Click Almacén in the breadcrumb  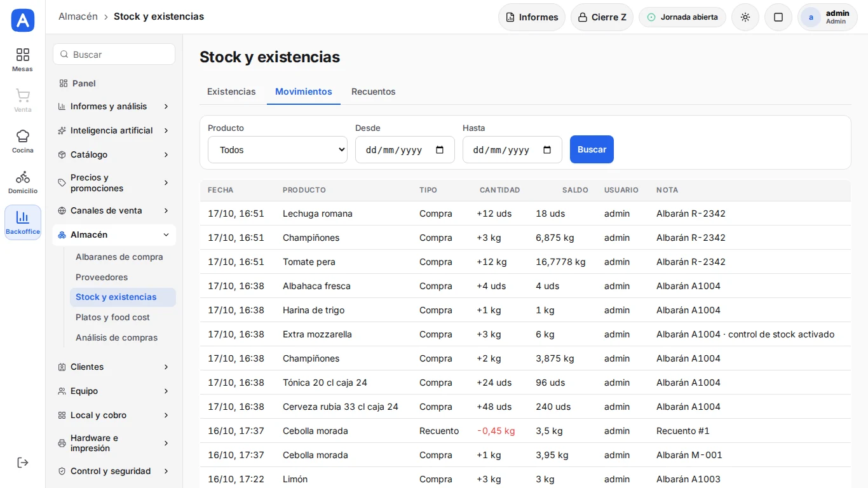[x=78, y=17]
